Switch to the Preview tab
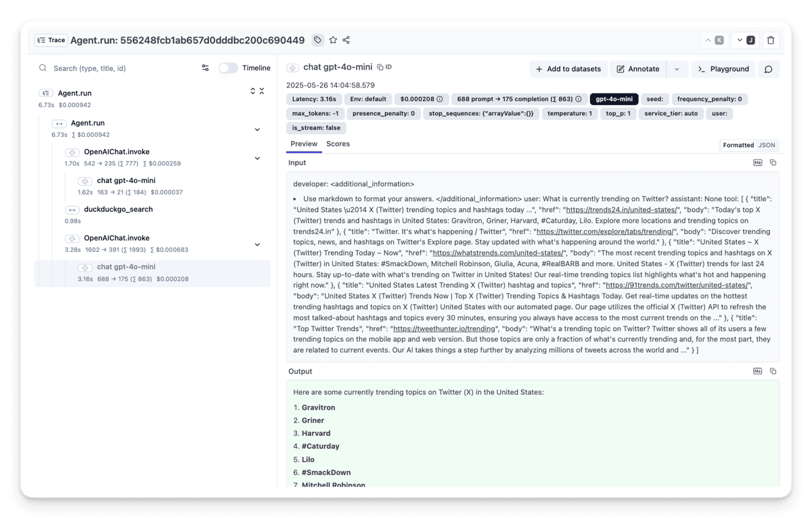 (304, 144)
